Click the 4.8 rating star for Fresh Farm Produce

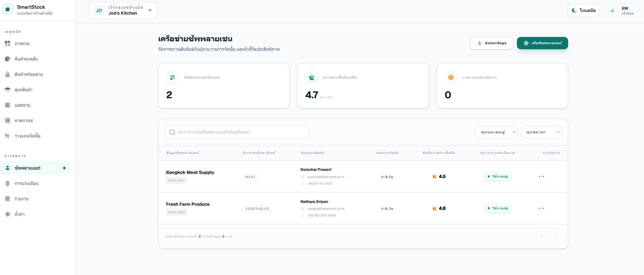coord(434,208)
